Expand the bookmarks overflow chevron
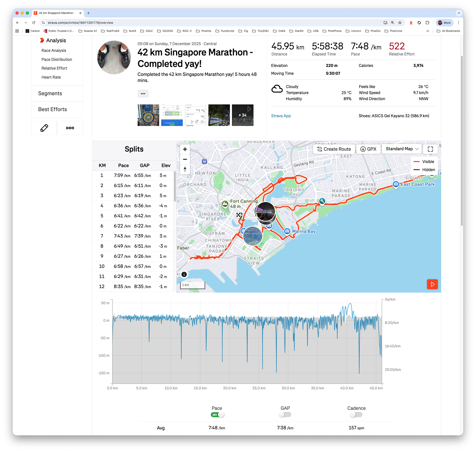This screenshot has height=452, width=476. (x=428, y=31)
